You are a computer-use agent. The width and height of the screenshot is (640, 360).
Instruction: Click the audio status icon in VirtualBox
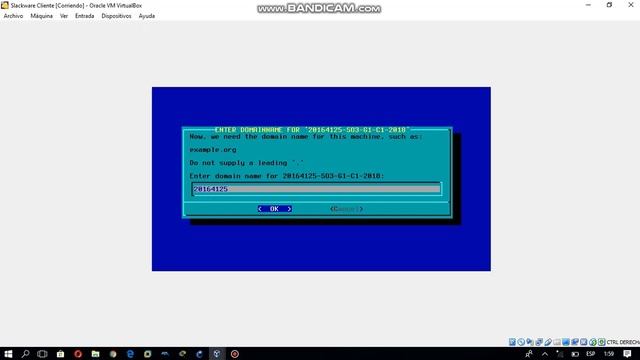(x=530, y=342)
